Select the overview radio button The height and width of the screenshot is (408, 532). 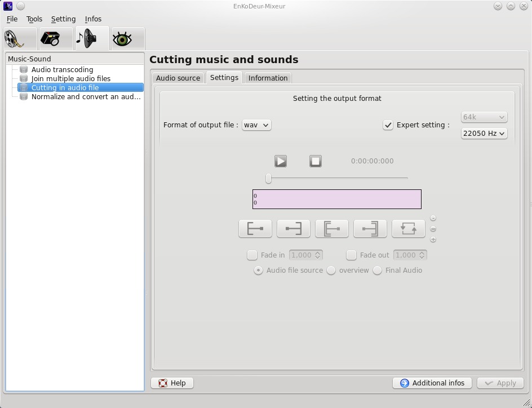(x=331, y=270)
